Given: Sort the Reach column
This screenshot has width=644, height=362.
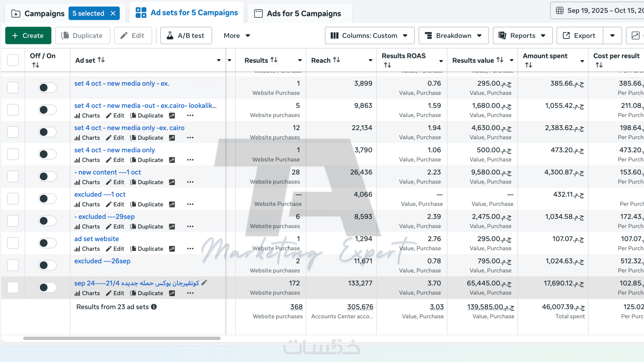Looking at the screenshot, I should pos(337,60).
